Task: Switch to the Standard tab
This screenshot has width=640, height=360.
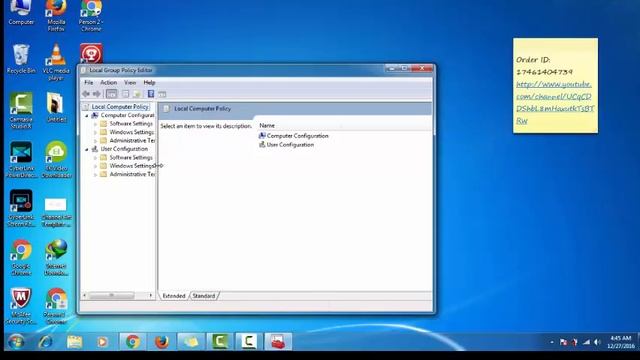Action: coord(204,296)
